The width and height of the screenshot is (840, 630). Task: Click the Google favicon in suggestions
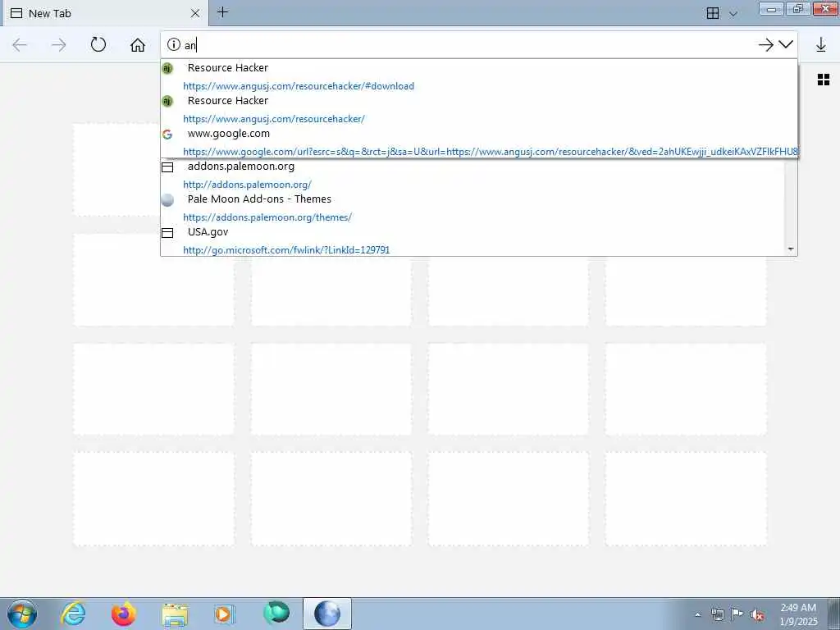(x=167, y=135)
